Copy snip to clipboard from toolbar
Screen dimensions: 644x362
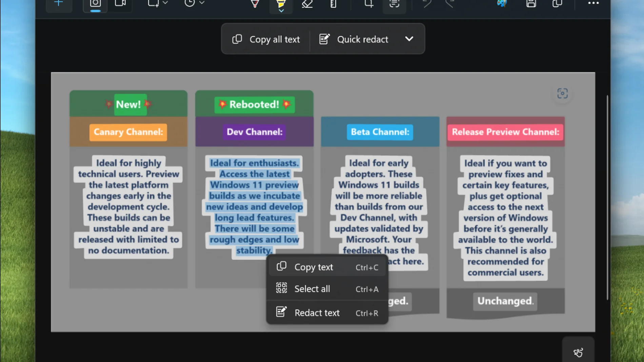(x=557, y=4)
